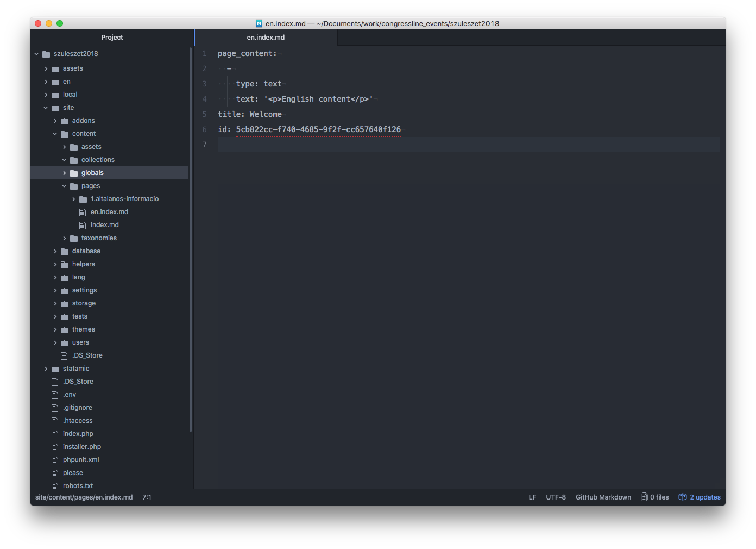Switch to the en.index.md editor tab
Image resolution: width=756 pixels, height=549 pixels.
(x=266, y=38)
